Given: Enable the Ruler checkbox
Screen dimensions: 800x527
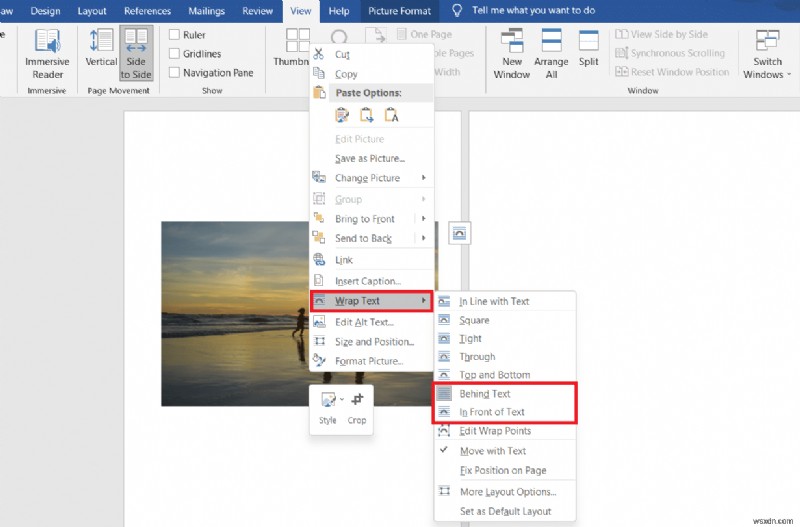Looking at the screenshot, I should point(174,35).
